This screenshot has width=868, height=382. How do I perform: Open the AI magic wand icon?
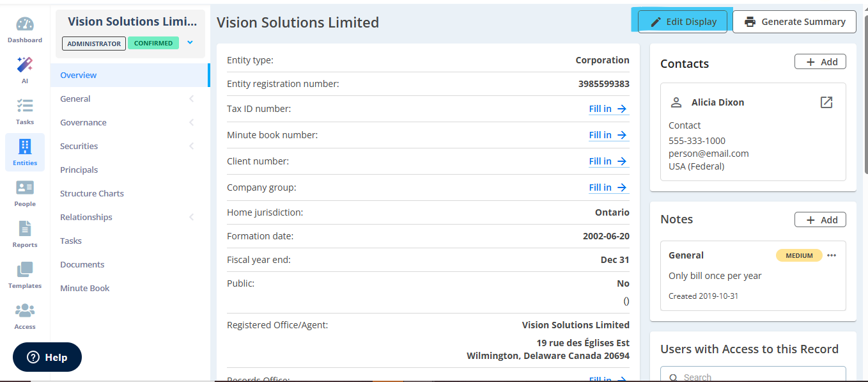point(25,65)
